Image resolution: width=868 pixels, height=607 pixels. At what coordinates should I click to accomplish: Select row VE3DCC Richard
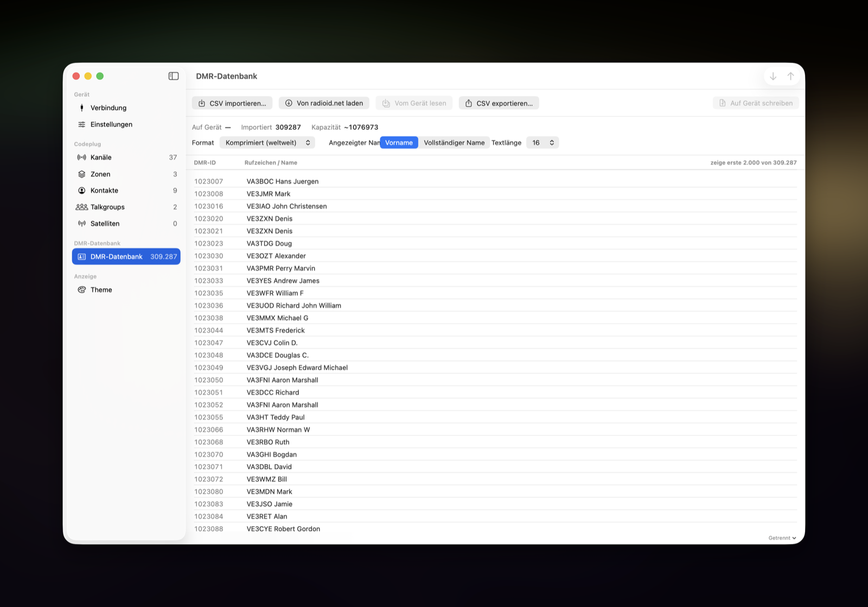tap(495, 393)
